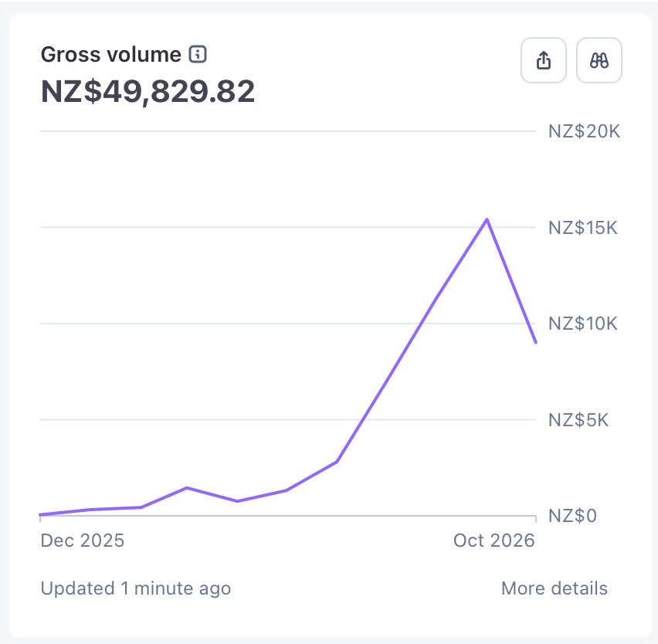Click the NZ$5K axis label
The height and width of the screenshot is (644, 658).
pyautogui.click(x=578, y=419)
